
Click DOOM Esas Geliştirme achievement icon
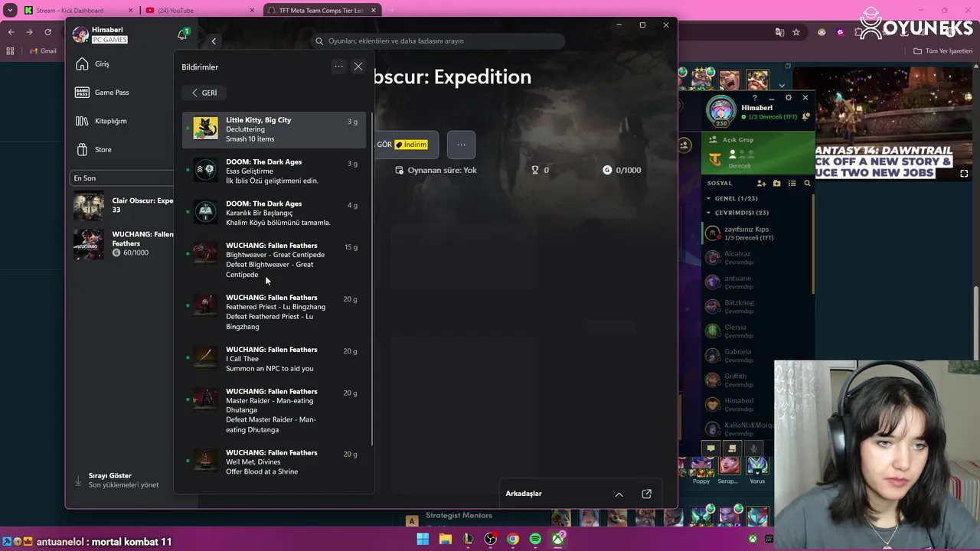click(205, 171)
